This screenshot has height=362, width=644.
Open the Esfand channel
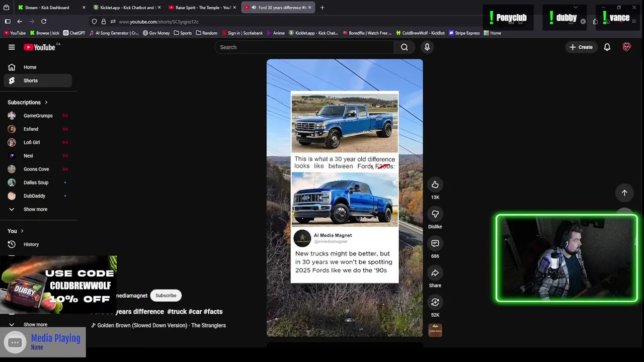pyautogui.click(x=38, y=129)
